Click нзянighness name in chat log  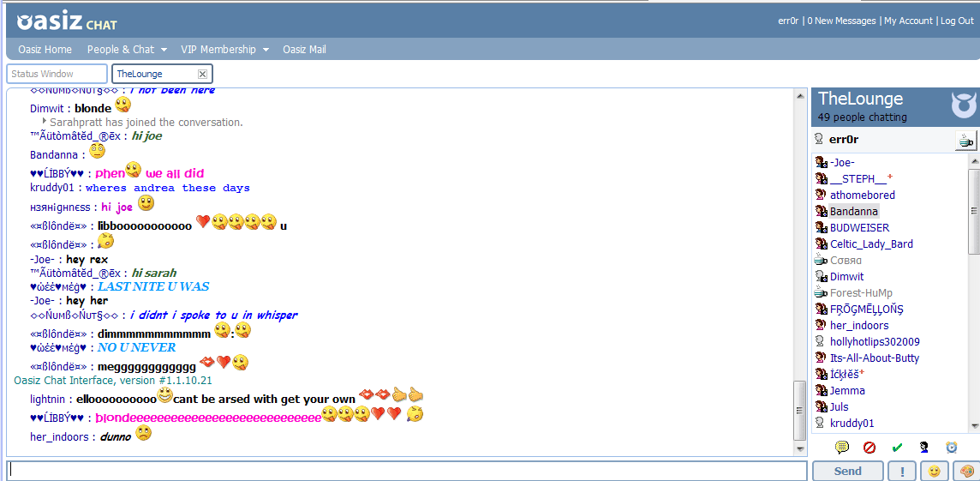pyautogui.click(x=61, y=207)
